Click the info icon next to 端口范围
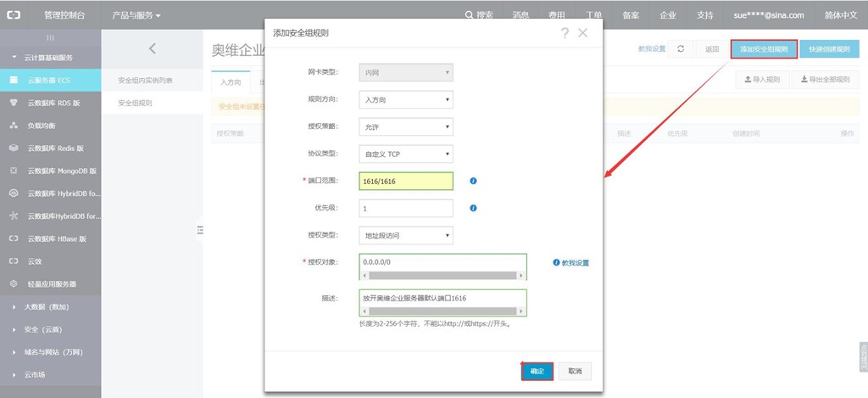Image resolution: width=868 pixels, height=398 pixels. pos(473,181)
